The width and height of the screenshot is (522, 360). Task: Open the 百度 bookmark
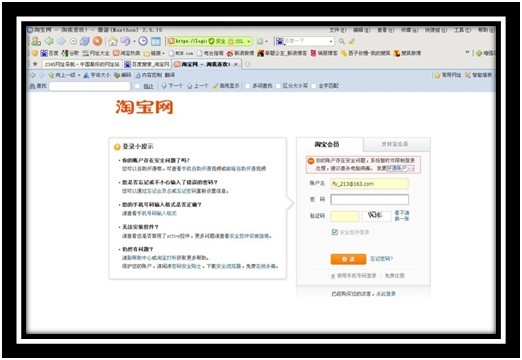[x=49, y=53]
